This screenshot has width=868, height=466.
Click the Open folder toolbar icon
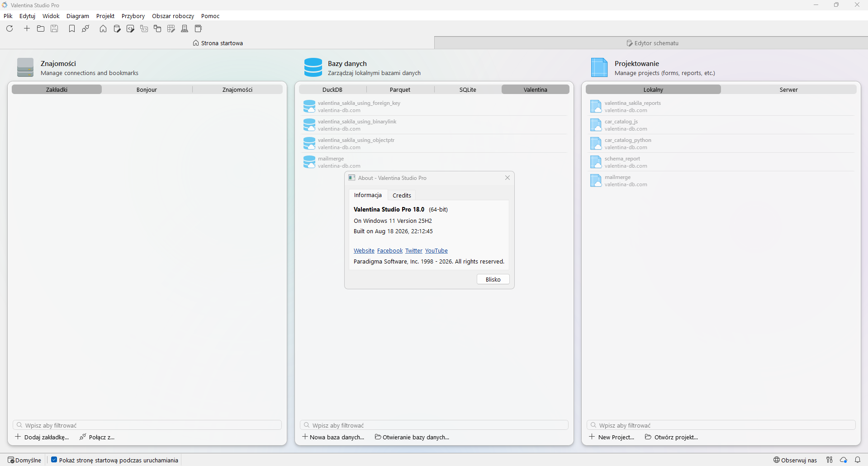pyautogui.click(x=41, y=28)
